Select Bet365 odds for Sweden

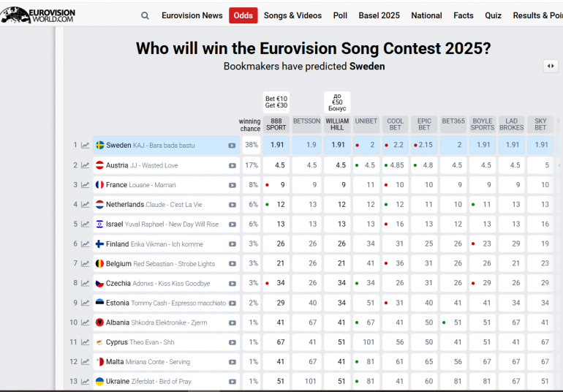[x=453, y=145]
